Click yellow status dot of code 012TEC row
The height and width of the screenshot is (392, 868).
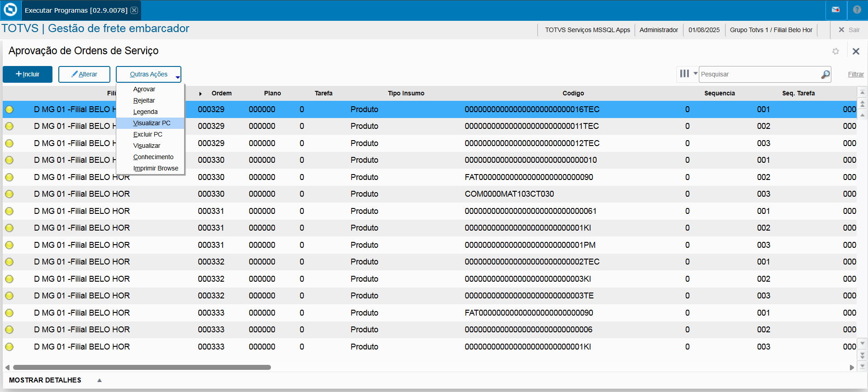pyautogui.click(x=9, y=143)
